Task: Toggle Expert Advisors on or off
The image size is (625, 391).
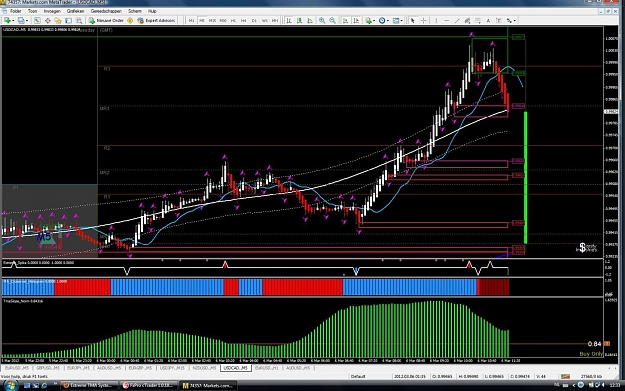Action: coord(156,20)
